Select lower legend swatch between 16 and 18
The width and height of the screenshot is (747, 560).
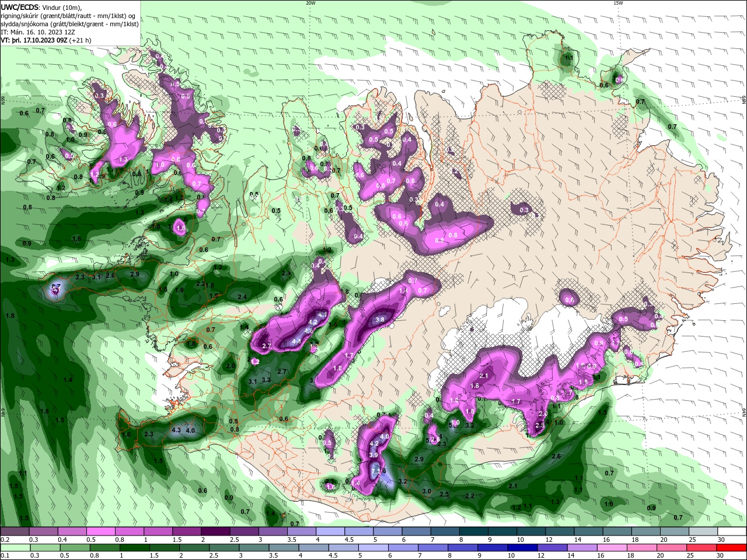pos(613,548)
